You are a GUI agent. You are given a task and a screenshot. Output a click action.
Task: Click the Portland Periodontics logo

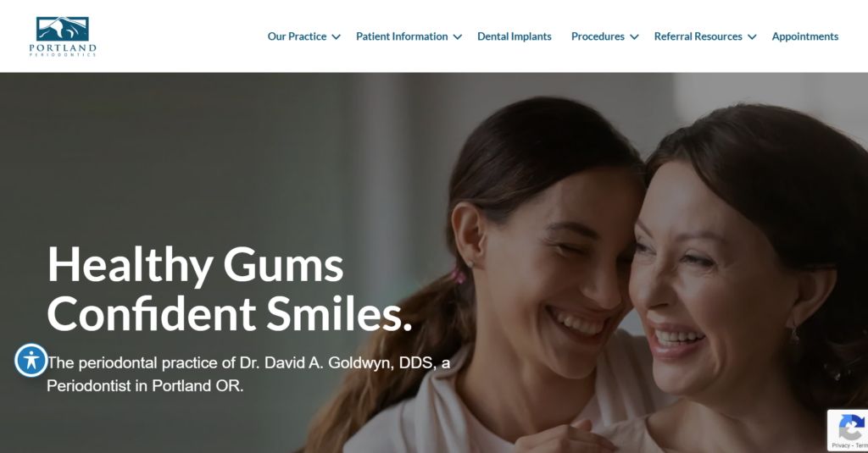tap(63, 36)
